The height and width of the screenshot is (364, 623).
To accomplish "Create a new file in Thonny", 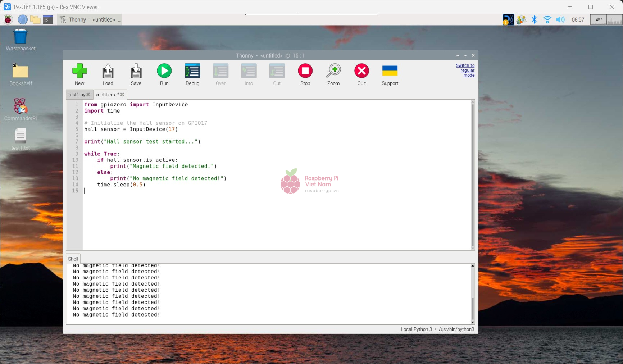I will click(x=79, y=74).
